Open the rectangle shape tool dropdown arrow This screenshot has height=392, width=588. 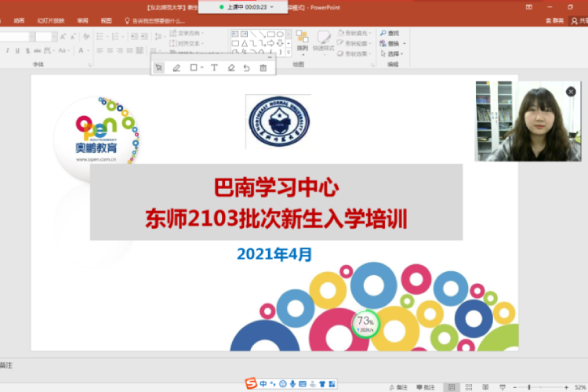tap(202, 68)
